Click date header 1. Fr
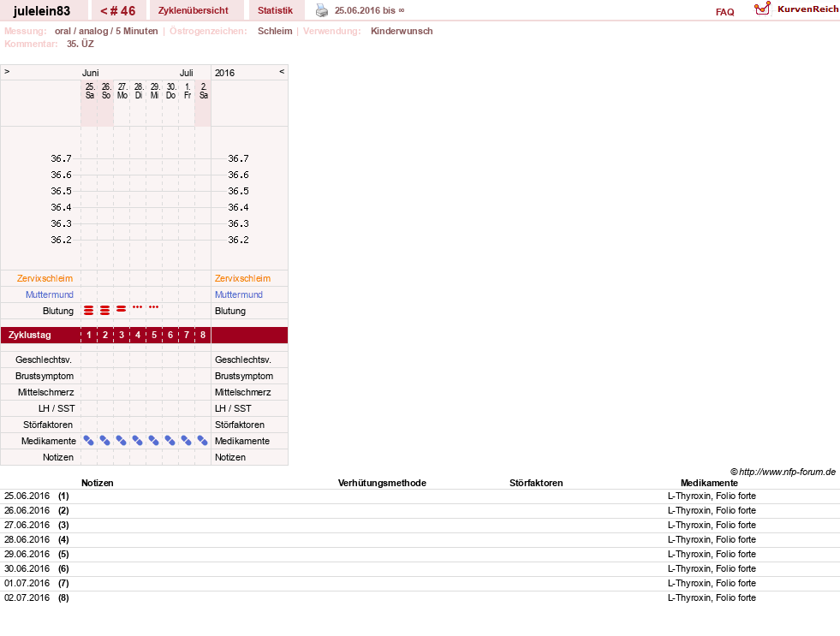 click(188, 91)
